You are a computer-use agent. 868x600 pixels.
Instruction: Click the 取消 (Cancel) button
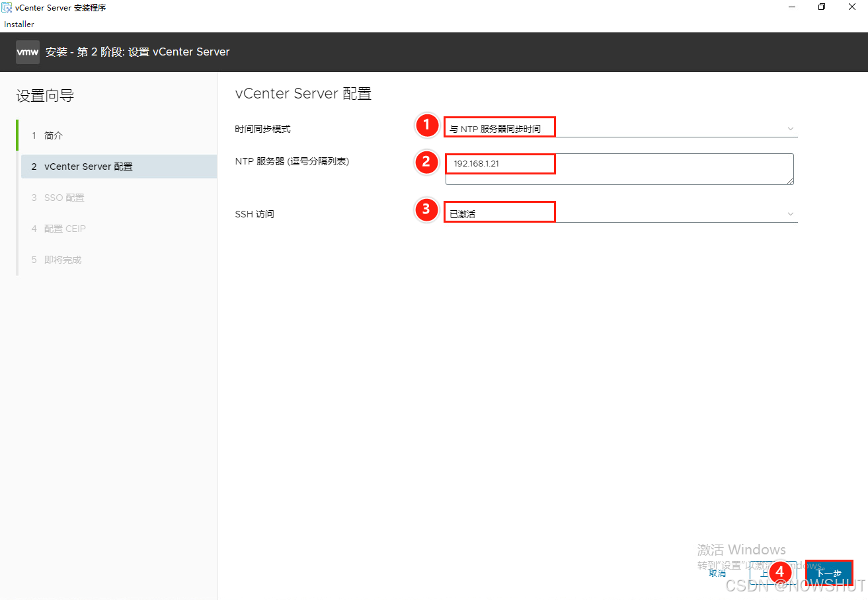coord(717,573)
